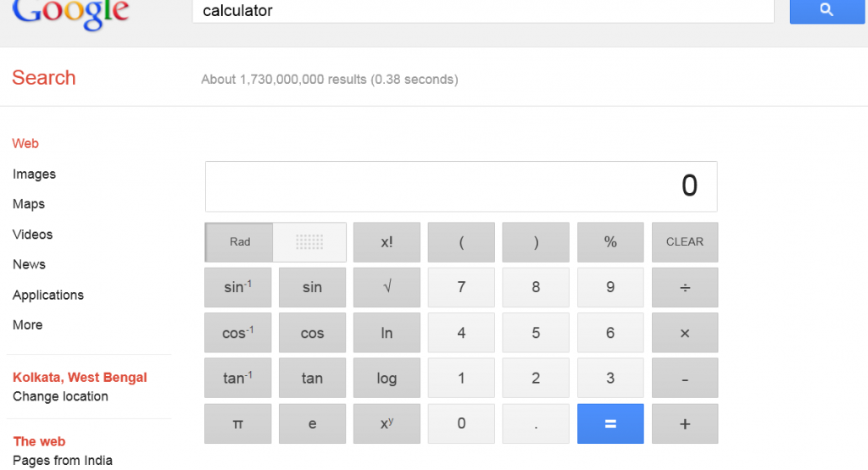Viewport: 868px width, 470px height.
Task: Expand the More search categories
Action: click(x=28, y=325)
